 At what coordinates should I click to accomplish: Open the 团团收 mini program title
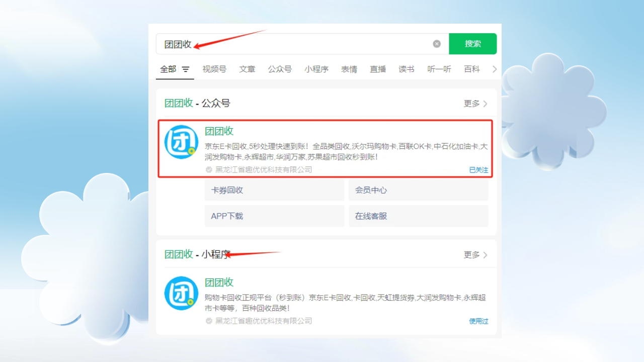click(x=219, y=283)
